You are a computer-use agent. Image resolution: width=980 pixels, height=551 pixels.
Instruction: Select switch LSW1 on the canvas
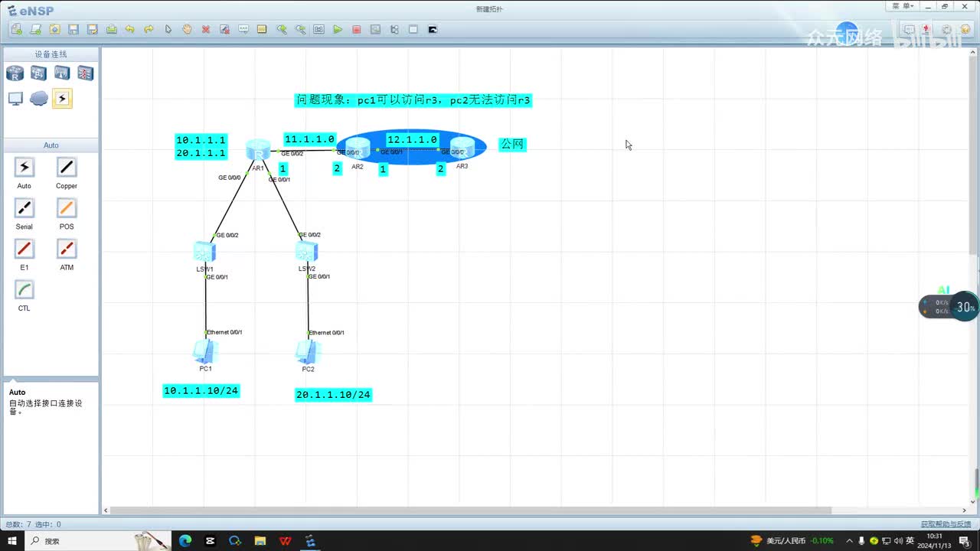[x=204, y=251]
